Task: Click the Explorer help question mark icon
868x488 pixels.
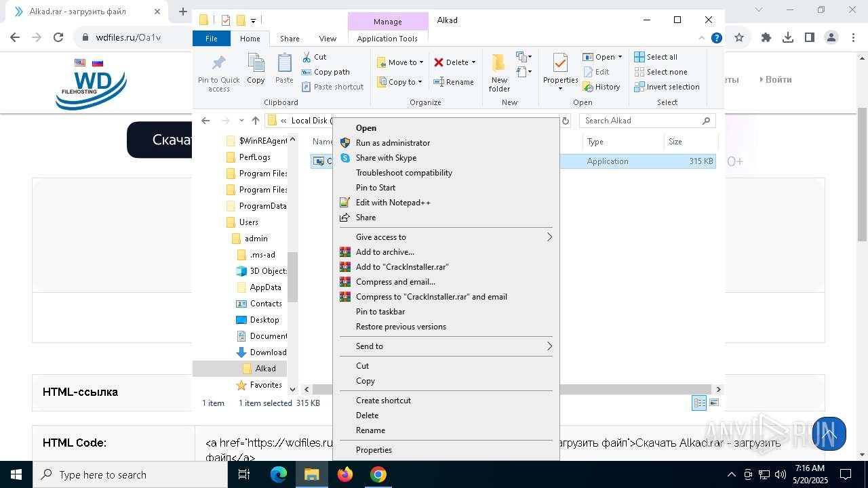Action: point(716,39)
